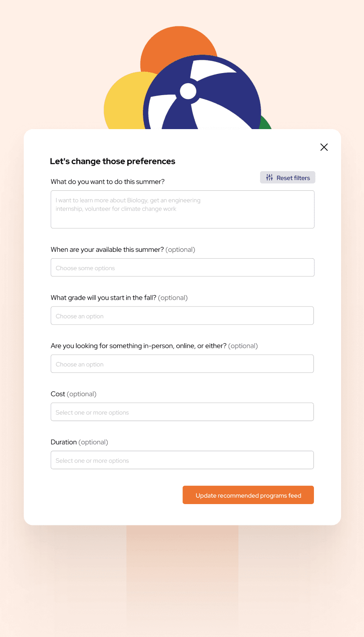This screenshot has width=364, height=637.
Task: Reset filters using the text label
Action: [x=293, y=178]
